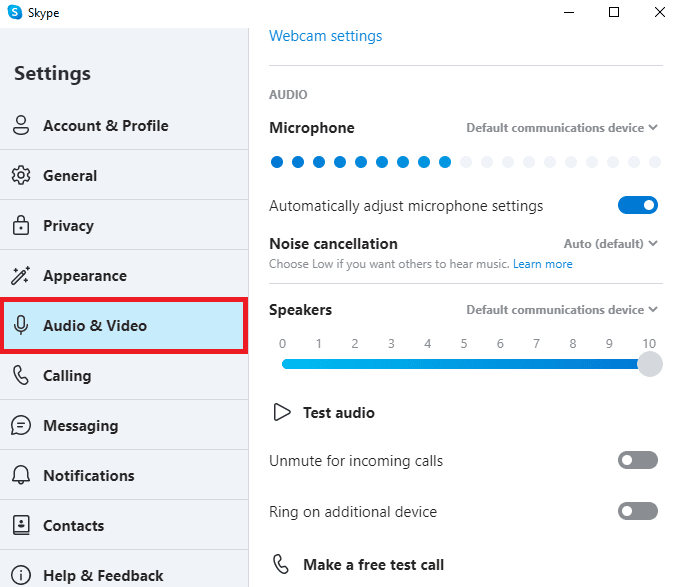Expand the Noise cancellation Auto (default) dropdown
679x587 pixels.
(611, 244)
